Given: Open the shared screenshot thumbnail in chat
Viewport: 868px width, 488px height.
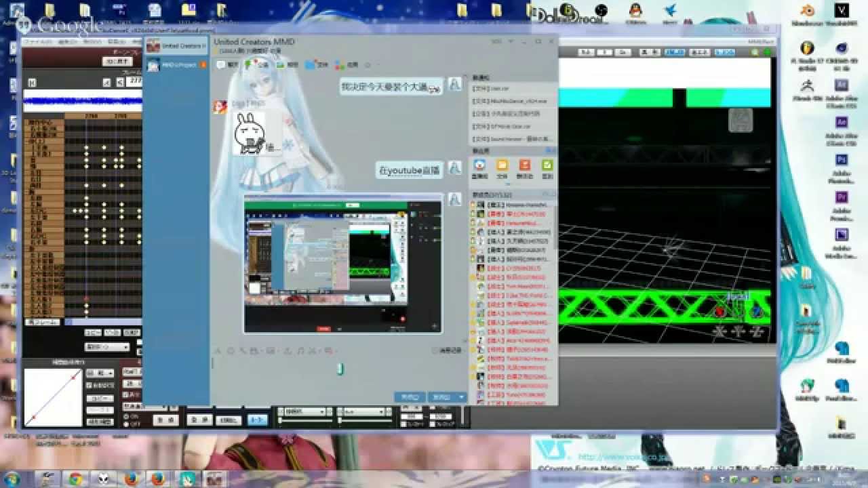Looking at the screenshot, I should click(x=342, y=265).
